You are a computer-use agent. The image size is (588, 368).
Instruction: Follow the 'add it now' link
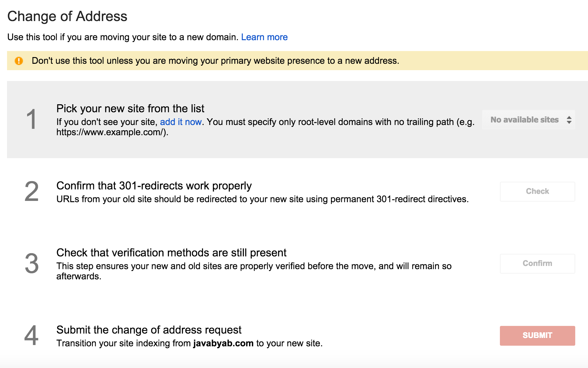coord(181,122)
